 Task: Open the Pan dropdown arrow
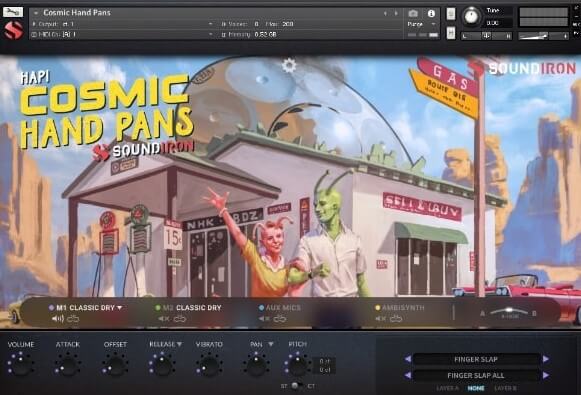tap(271, 344)
